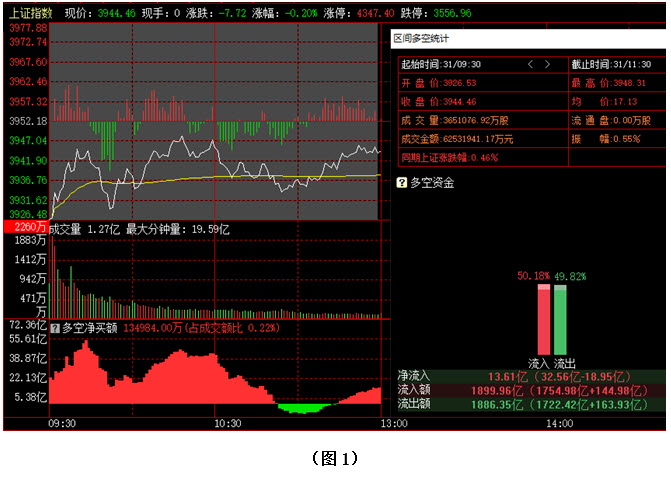Click the 50.18% inflow percentage label
Viewport: 671px width, 480px height.
(x=533, y=276)
